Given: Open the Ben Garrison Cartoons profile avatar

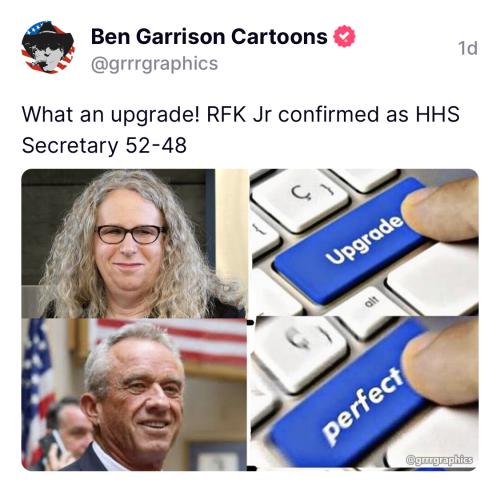Looking at the screenshot, I should pos(48,47).
